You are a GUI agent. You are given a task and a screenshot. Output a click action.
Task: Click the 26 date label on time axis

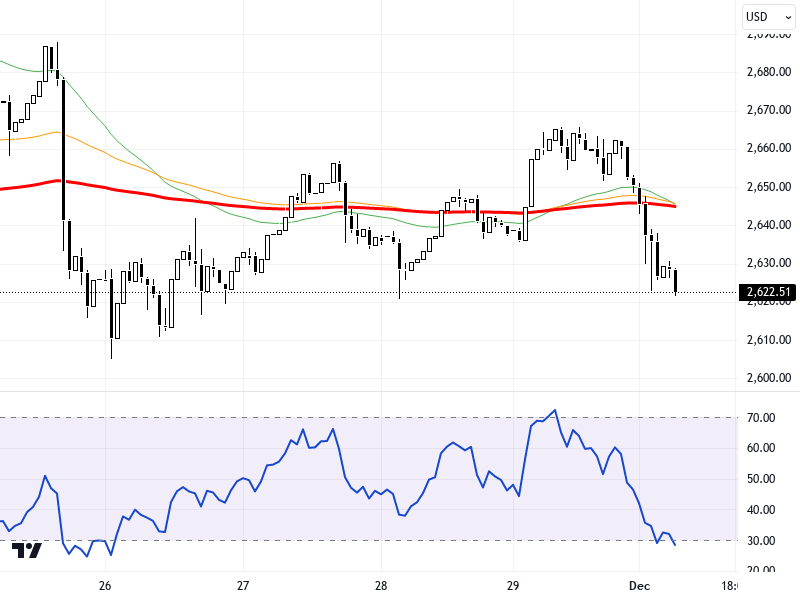click(x=105, y=585)
